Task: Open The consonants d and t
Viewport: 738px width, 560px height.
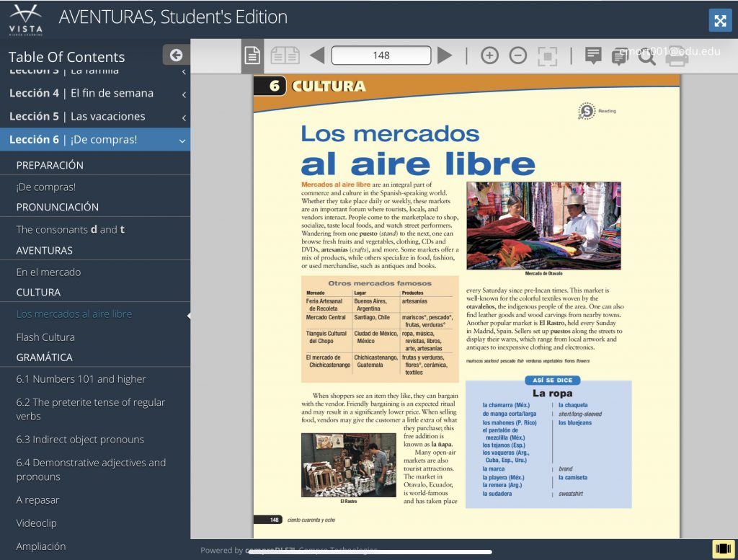Action: coord(70,230)
